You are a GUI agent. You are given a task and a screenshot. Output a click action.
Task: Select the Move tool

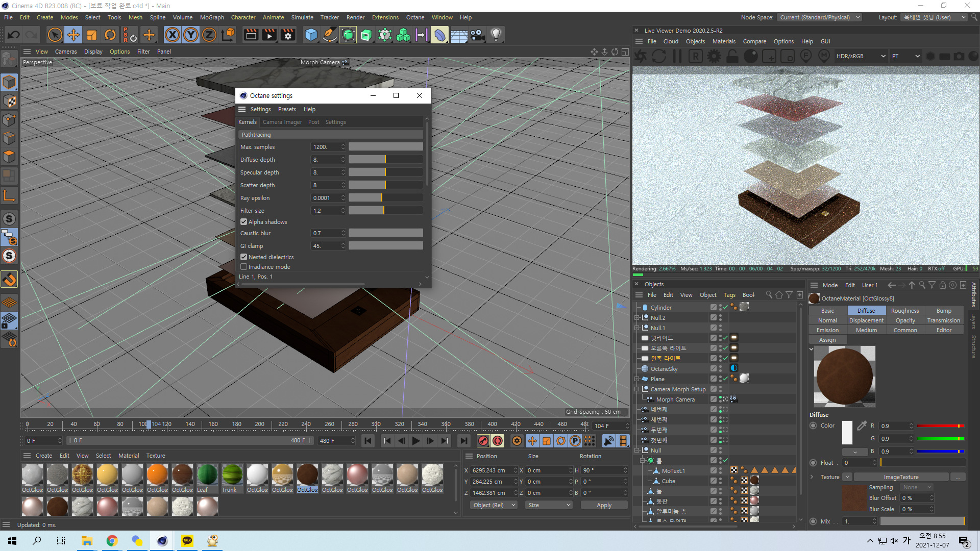click(73, 35)
